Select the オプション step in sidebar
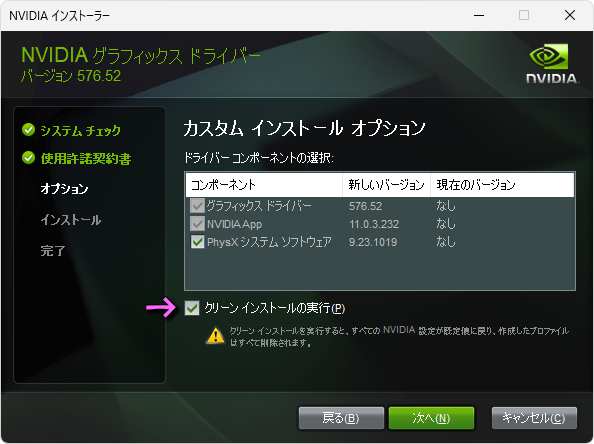The image size is (594, 444). pyautogui.click(x=64, y=189)
